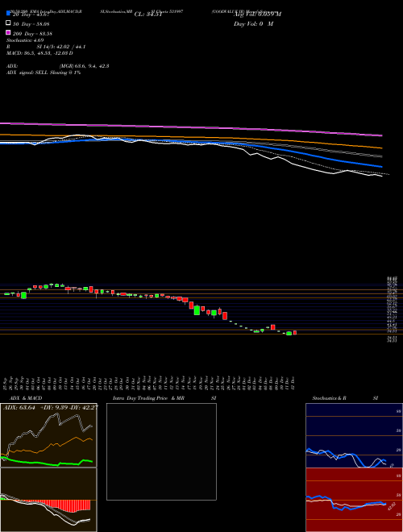The width and height of the screenshot is (403, 532).
Task: Click the SI 14/3 values line
Action: pyautogui.click(x=46, y=47)
